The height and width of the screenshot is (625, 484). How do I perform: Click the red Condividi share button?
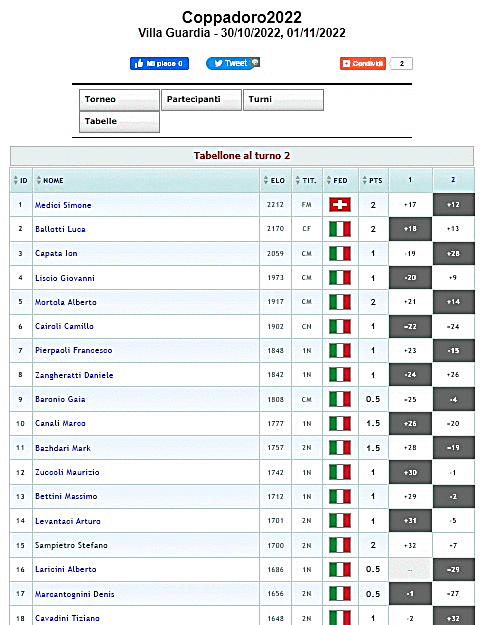click(x=362, y=63)
